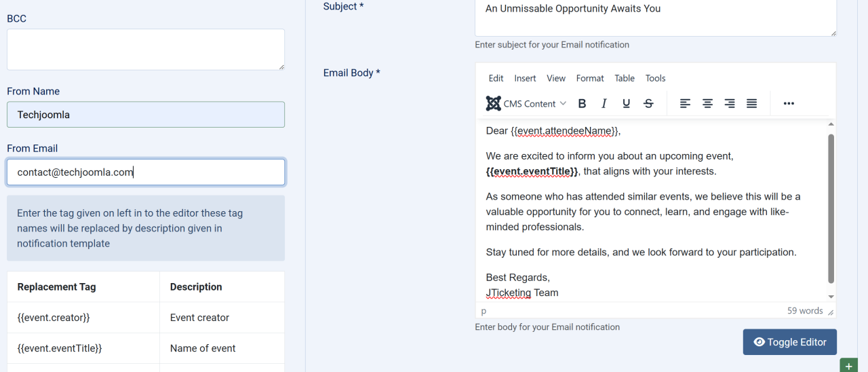Open the Insert menu
Image resolution: width=868 pixels, height=372 pixels.
point(525,78)
